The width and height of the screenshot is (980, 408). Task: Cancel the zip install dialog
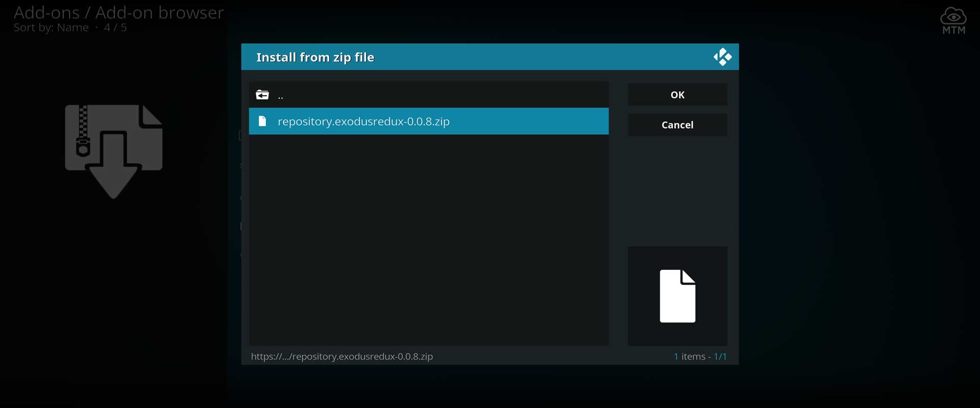pyautogui.click(x=677, y=125)
